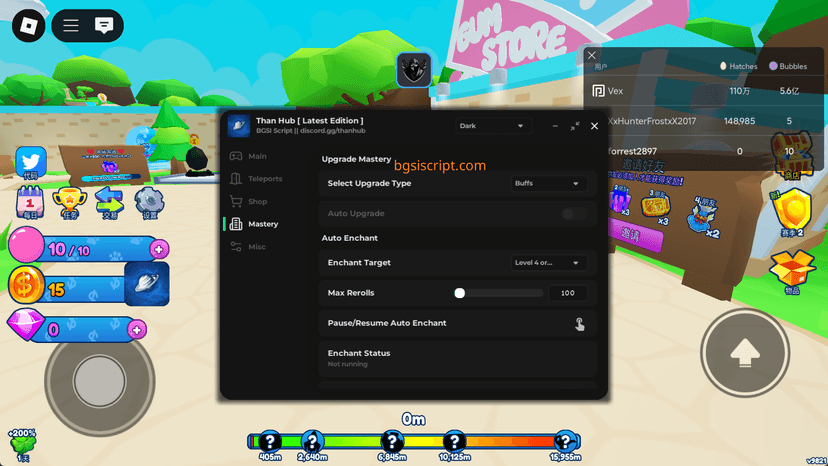Switch to the Teleports tab
Image resolution: width=828 pixels, height=466 pixels.
pos(265,179)
